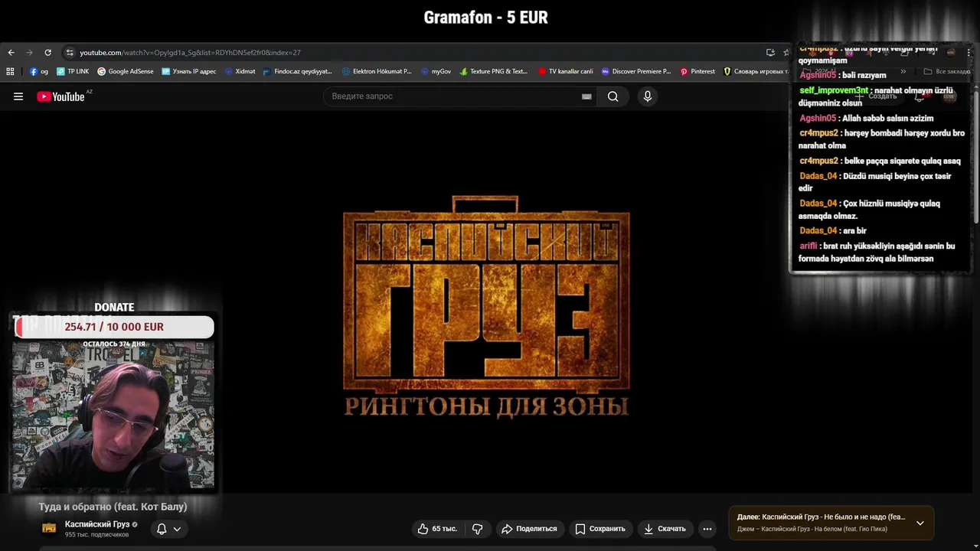This screenshot has width=980, height=551.
Task: Start voice search with microphone icon
Action: tap(648, 96)
